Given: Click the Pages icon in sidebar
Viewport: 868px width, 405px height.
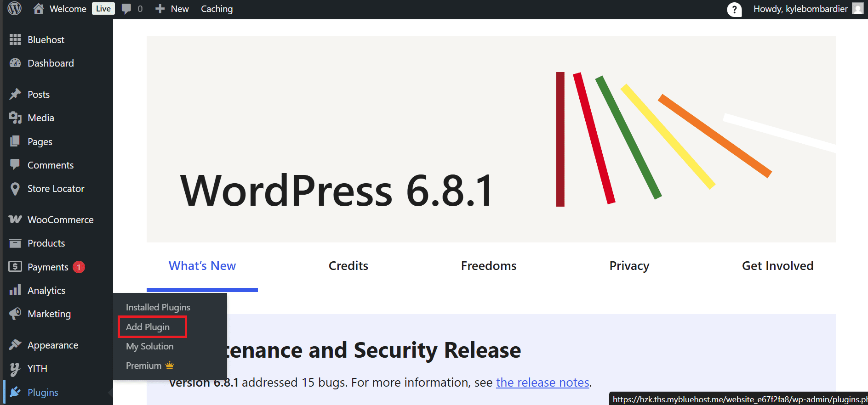Looking at the screenshot, I should [15, 141].
